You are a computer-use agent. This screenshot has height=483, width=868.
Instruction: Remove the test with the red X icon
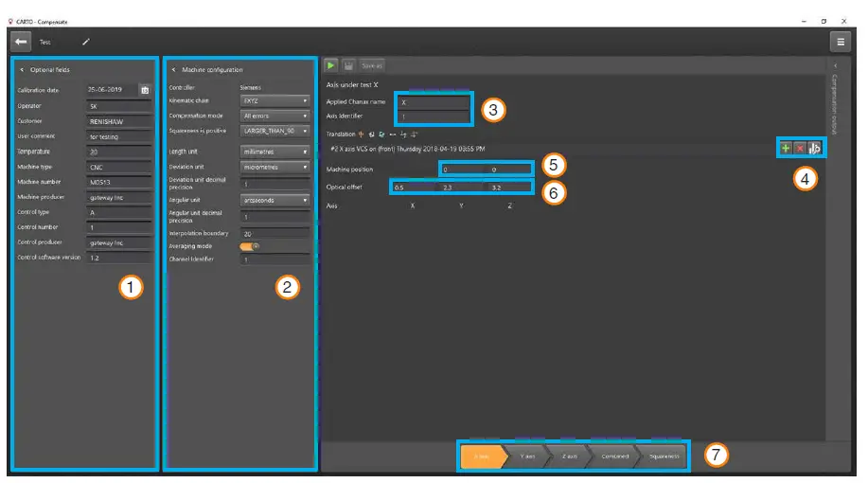[x=800, y=148]
